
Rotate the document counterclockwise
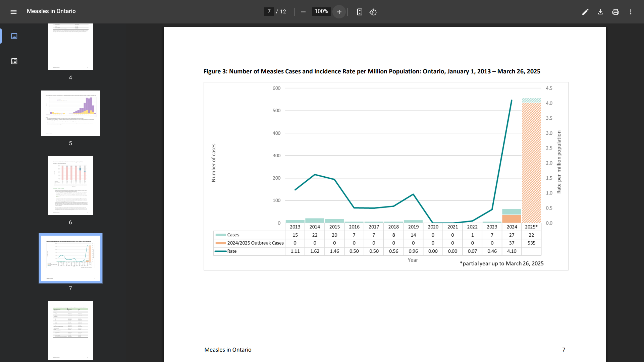(x=373, y=12)
